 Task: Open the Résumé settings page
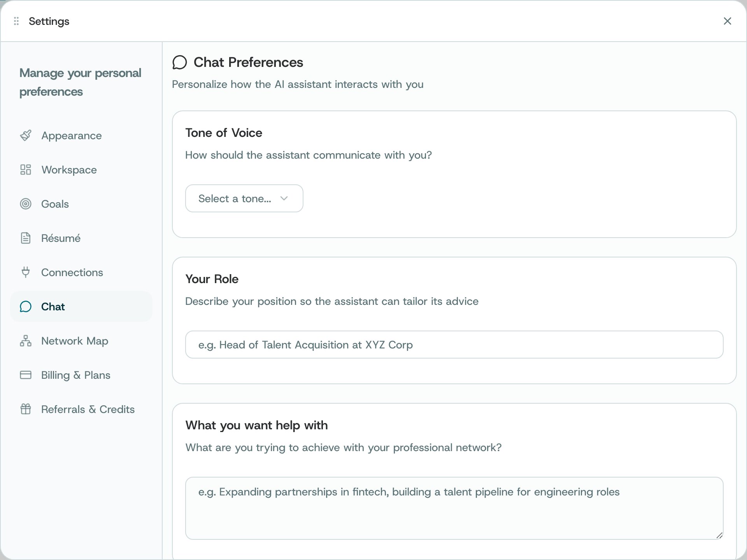pyautogui.click(x=81, y=238)
